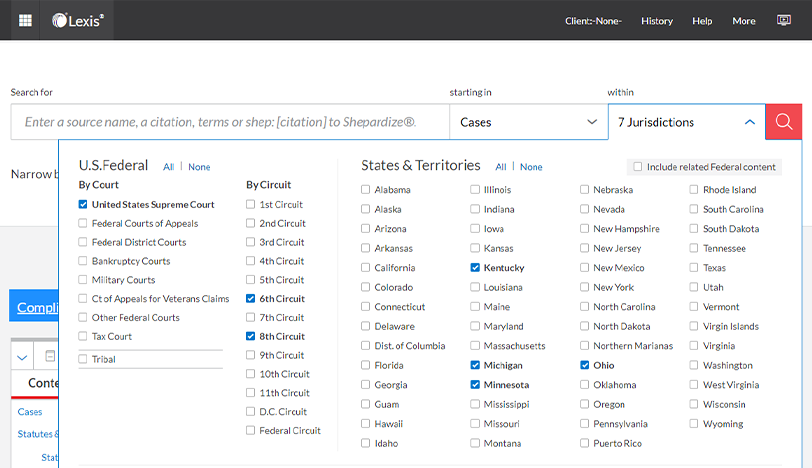Select All for States & Territories
The width and height of the screenshot is (812, 468).
point(501,167)
